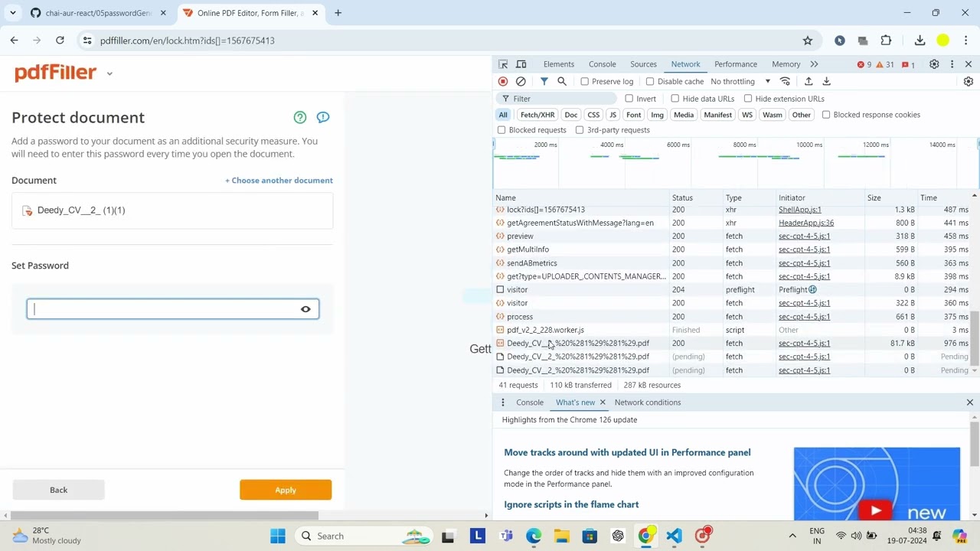Screen dimensions: 980x551
Task: Click into the Set Password input field
Action: coord(165,309)
